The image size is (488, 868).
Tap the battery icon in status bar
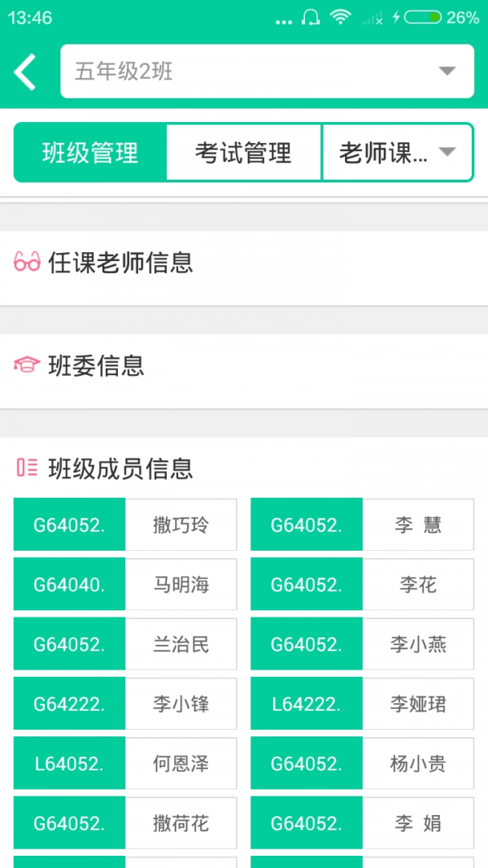423,17
